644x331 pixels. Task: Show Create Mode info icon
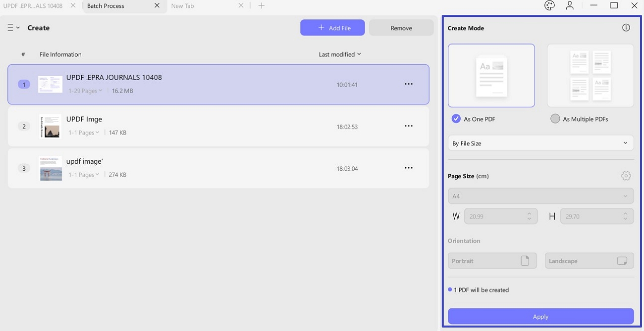(x=626, y=28)
